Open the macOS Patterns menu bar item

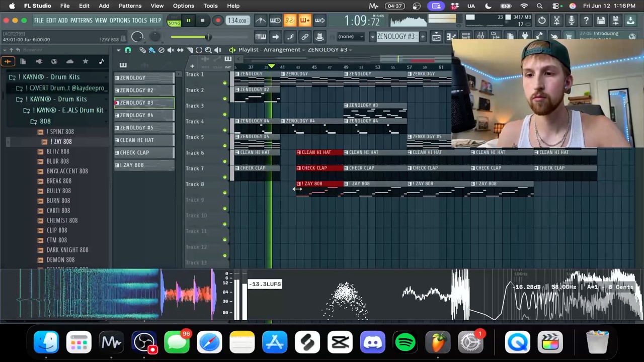coord(130,6)
